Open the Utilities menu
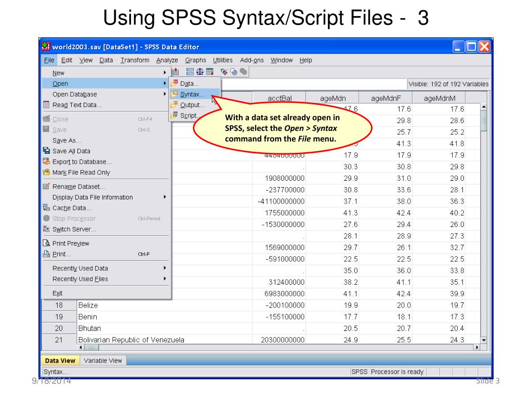Image resolution: width=532 pixels, height=399 pixels. [222, 60]
